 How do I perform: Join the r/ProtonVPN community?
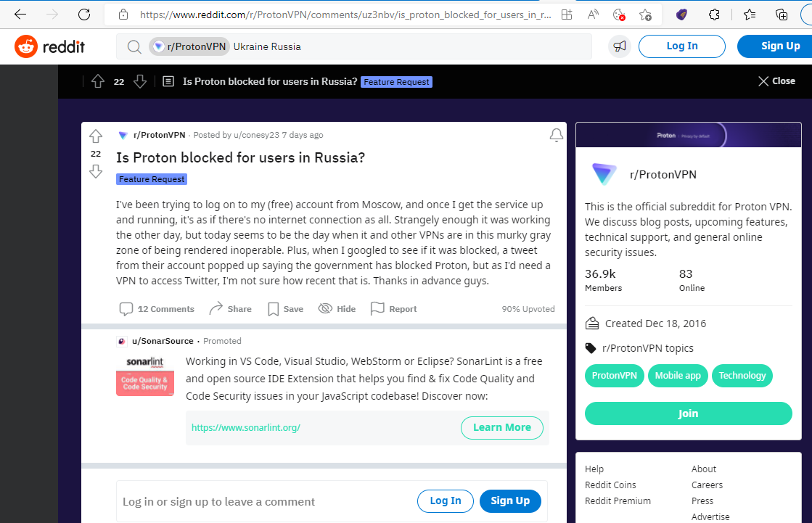point(688,413)
